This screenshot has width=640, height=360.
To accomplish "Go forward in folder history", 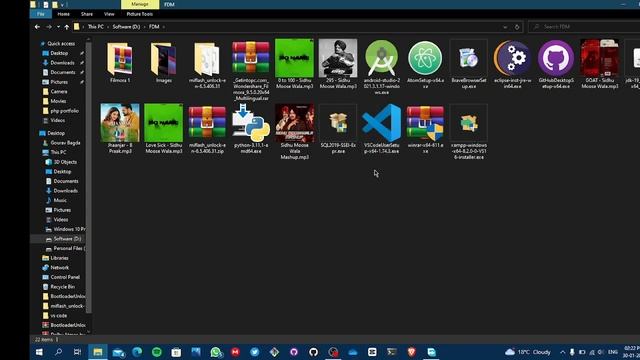I will pos(49,27).
